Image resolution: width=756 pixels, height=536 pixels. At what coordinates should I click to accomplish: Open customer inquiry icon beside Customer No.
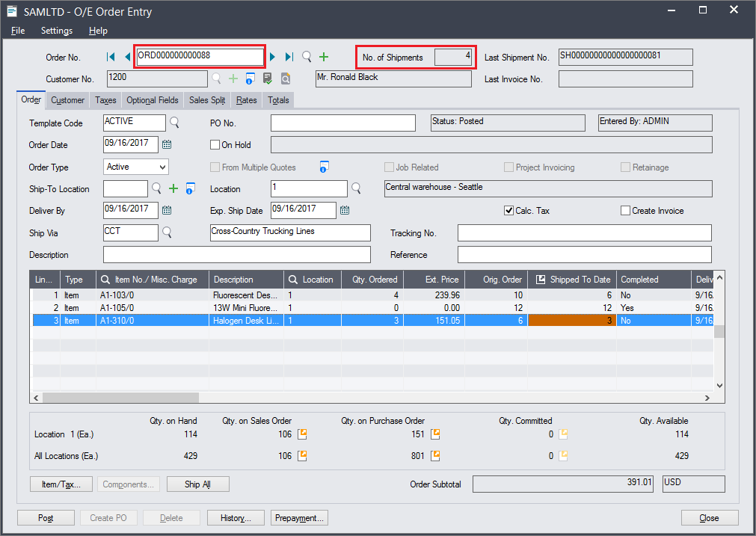point(251,78)
